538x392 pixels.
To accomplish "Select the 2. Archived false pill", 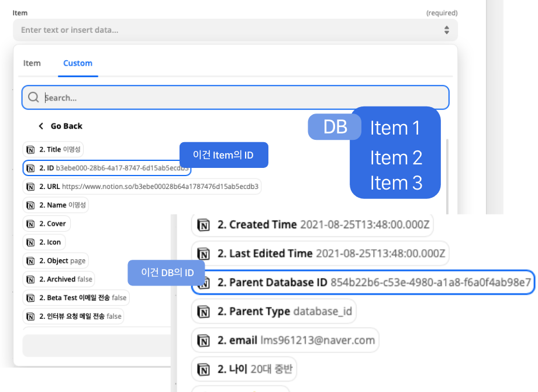I will [58, 279].
